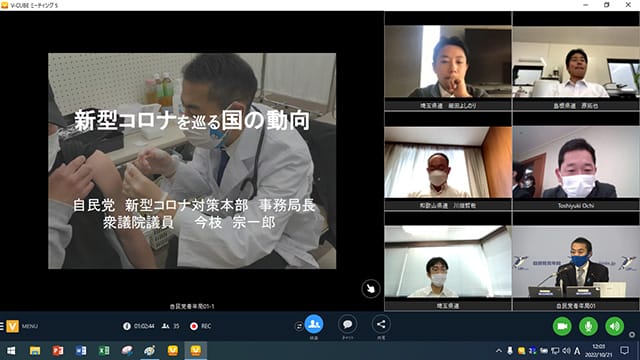This screenshot has width=640, height=360.
Task: Open the Windows notification center icon
Action: click(x=624, y=350)
